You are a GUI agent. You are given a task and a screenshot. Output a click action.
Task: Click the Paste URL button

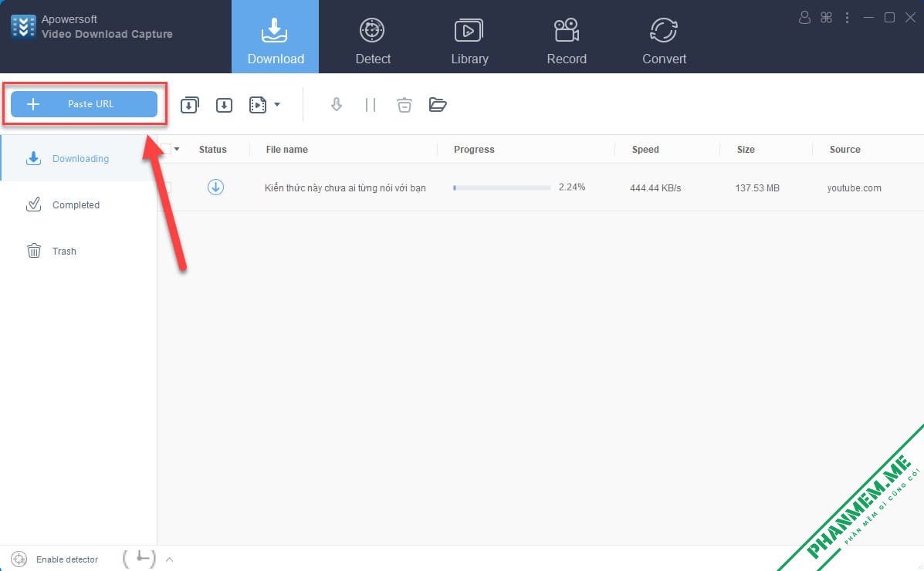(x=83, y=103)
